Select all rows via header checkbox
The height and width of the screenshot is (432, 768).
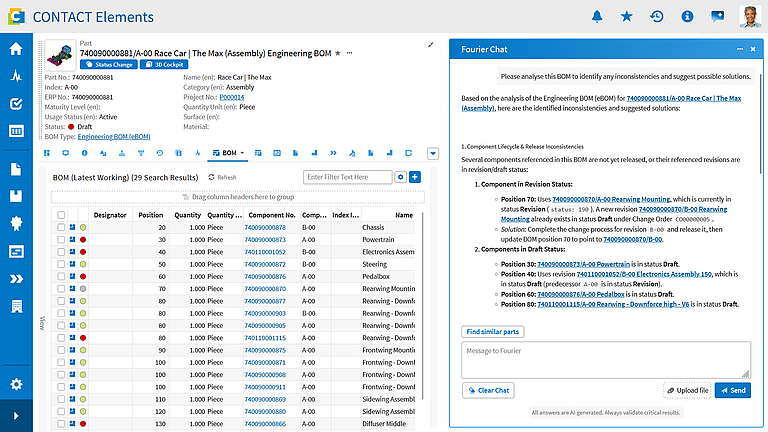(x=61, y=215)
